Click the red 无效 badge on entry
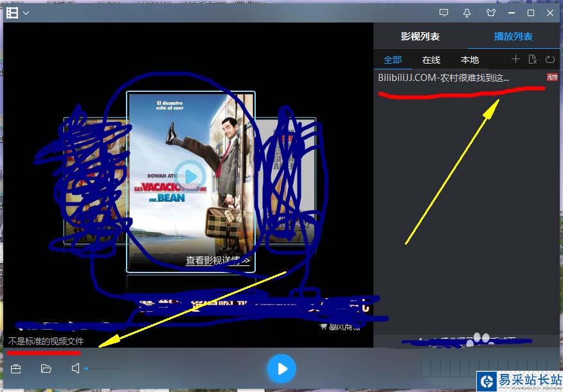 [x=552, y=77]
